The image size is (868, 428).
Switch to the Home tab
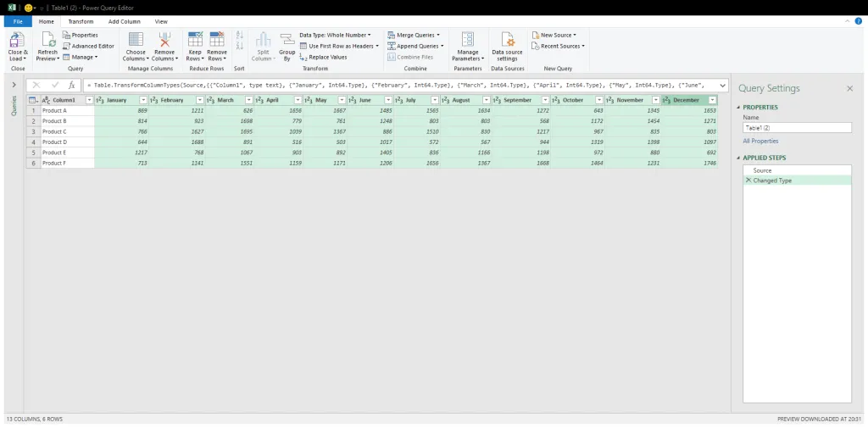tap(47, 21)
